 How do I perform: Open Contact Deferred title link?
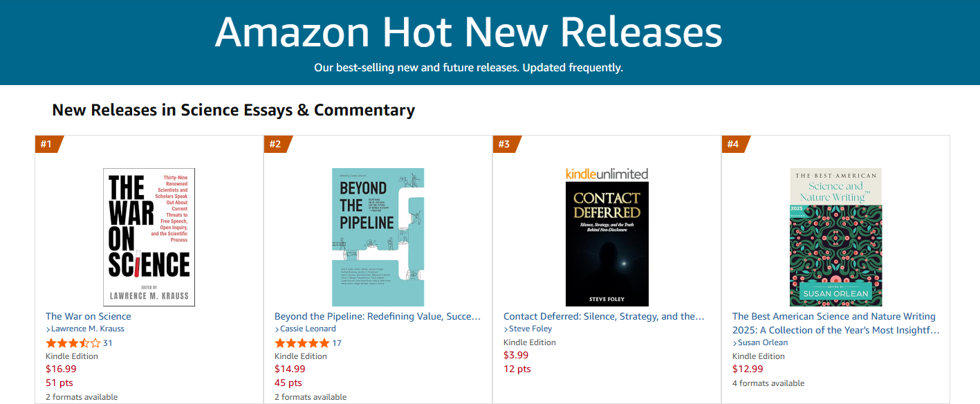point(604,316)
